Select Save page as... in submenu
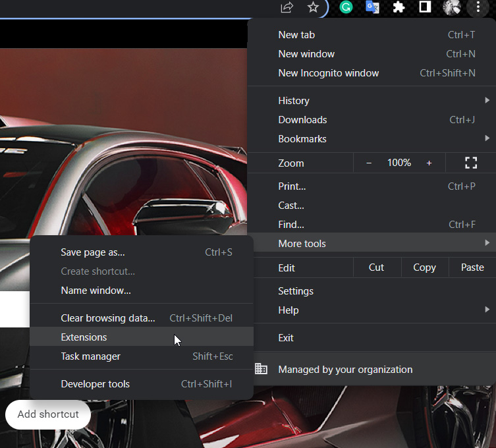This screenshot has height=448, width=496. [x=142, y=252]
